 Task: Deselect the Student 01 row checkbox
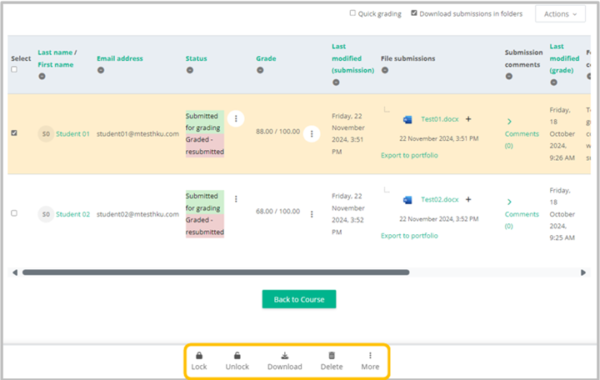[14, 133]
